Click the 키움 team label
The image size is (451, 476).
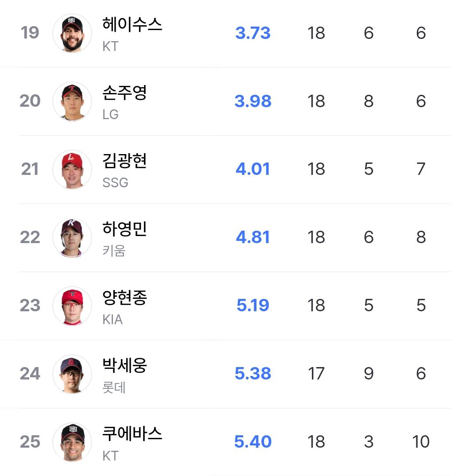point(114,251)
